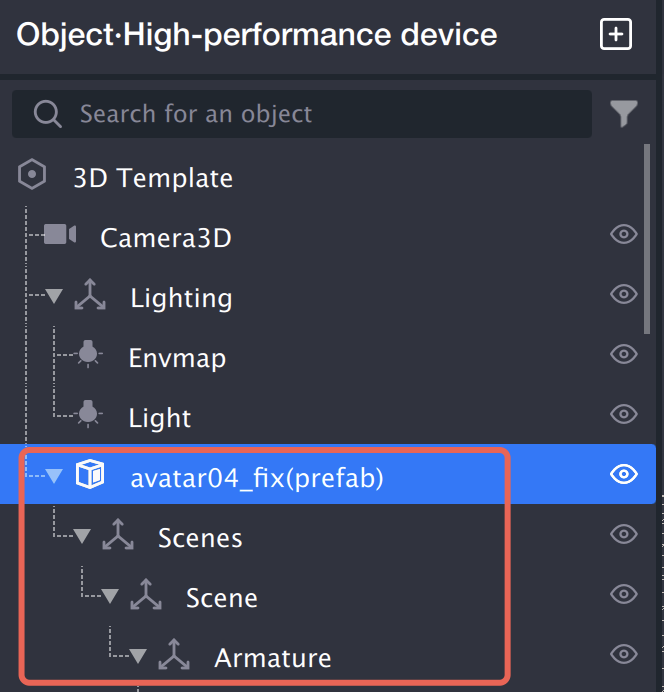Collapse the avatar04_fix(prefab) tree

(55, 477)
